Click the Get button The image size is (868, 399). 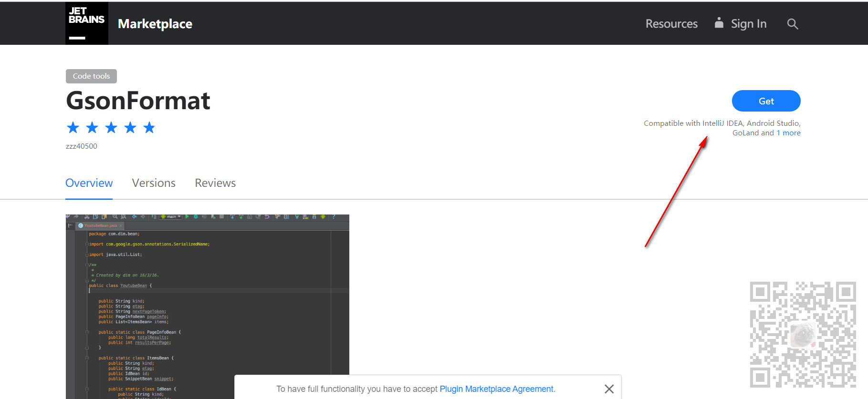click(766, 101)
